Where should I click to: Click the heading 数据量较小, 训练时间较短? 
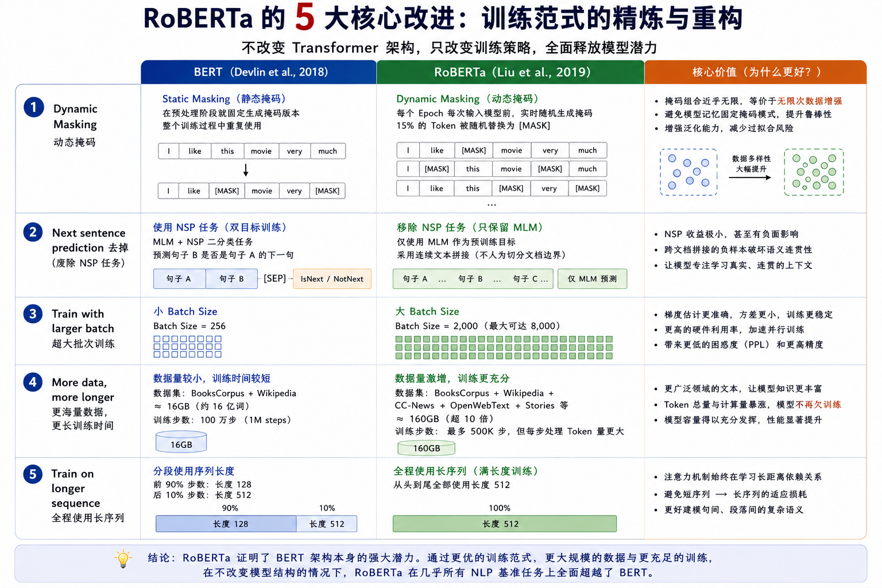pos(212,378)
